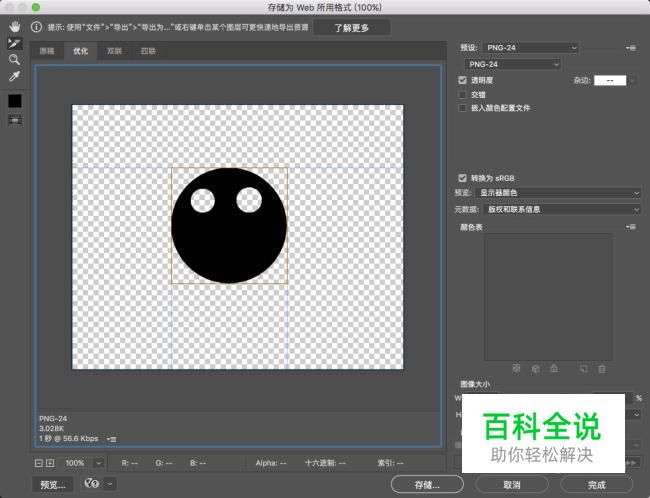Select the Eyedropper tool
Image resolution: width=650 pixels, height=498 pixels.
point(14,77)
